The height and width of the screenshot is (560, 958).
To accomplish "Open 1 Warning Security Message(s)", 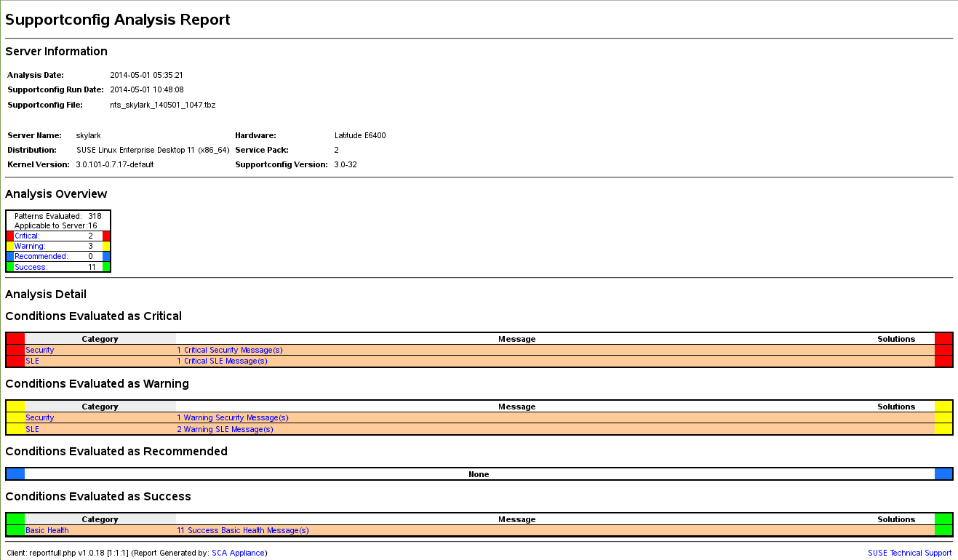I will click(x=231, y=417).
